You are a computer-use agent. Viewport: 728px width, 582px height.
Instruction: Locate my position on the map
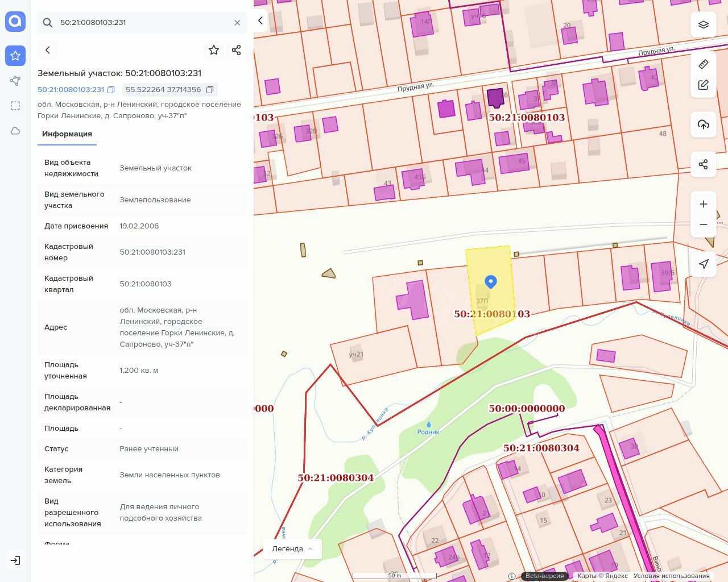pyautogui.click(x=704, y=264)
